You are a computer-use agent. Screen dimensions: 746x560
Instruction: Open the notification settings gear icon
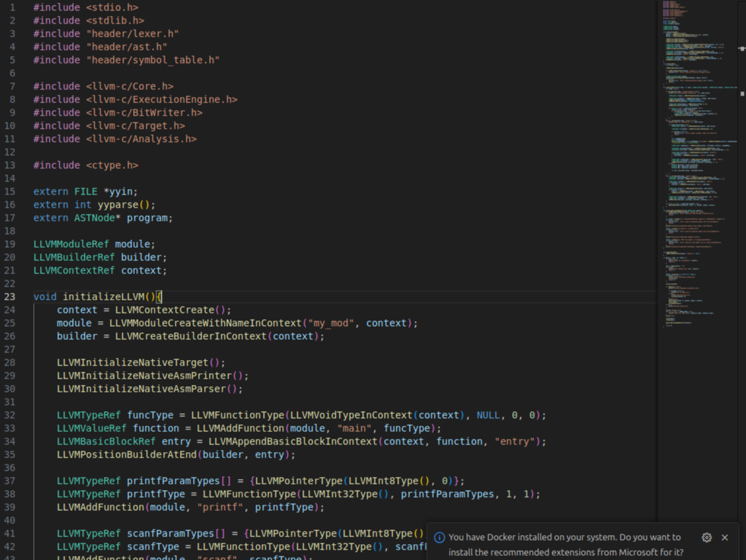click(707, 537)
